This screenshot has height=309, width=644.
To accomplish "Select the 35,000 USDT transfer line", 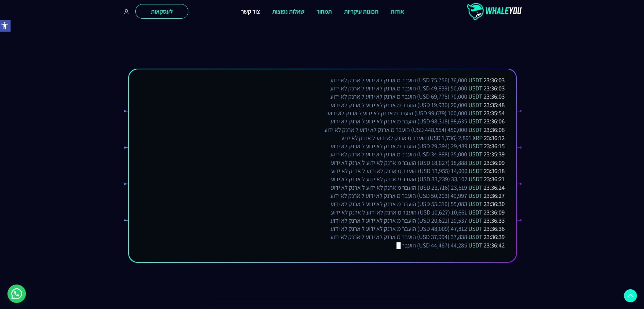I will [x=418, y=155].
